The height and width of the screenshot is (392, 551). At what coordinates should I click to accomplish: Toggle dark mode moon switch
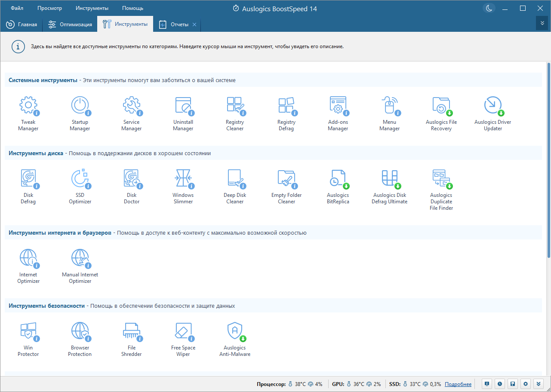[x=489, y=8]
